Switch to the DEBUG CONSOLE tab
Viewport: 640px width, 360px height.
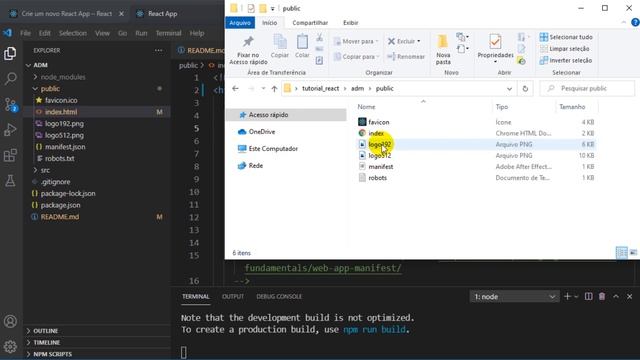(279, 296)
